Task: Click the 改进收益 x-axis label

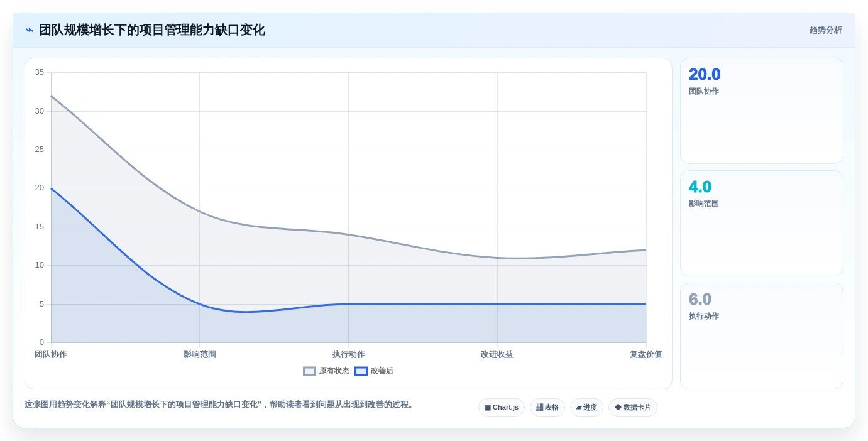Action: coord(497,354)
